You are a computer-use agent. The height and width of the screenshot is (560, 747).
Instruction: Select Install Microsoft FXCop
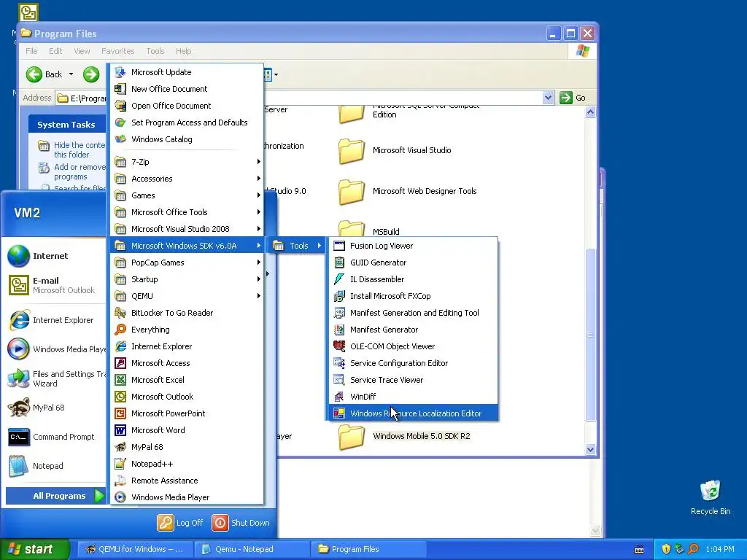tap(413, 296)
